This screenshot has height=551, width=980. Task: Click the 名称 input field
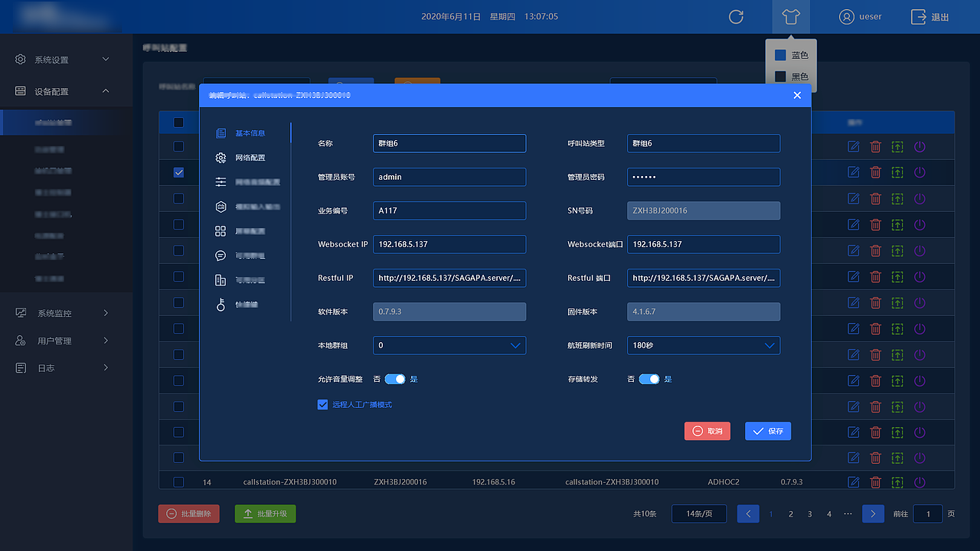click(x=449, y=143)
